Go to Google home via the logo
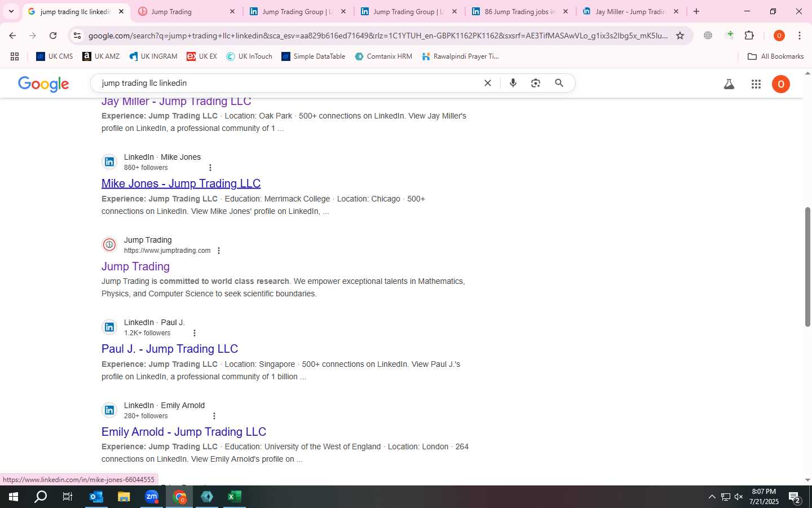 coord(43,84)
